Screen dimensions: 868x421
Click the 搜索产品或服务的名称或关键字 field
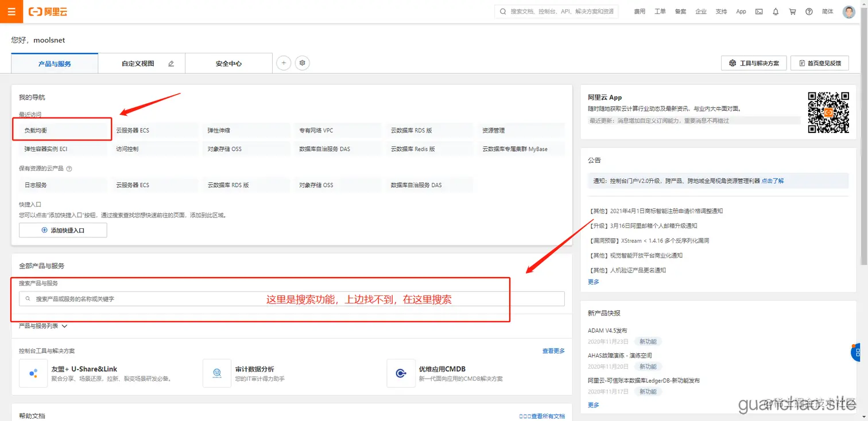tap(292, 299)
